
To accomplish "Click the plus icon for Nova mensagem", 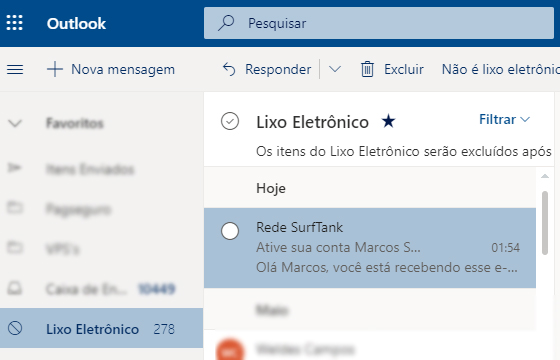I will [55, 69].
